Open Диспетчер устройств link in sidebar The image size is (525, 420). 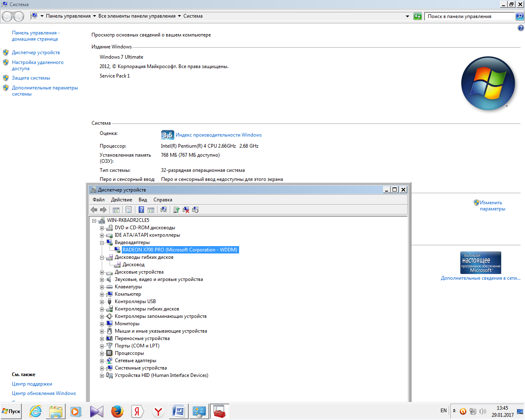(x=36, y=52)
